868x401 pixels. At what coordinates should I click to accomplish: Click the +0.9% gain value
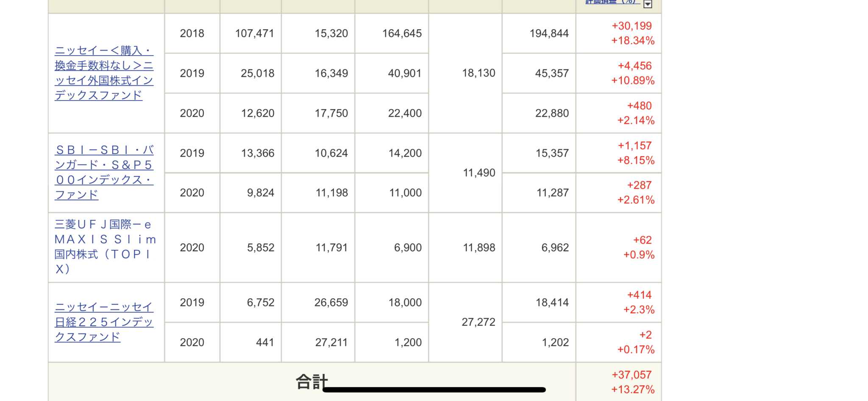coord(639,255)
